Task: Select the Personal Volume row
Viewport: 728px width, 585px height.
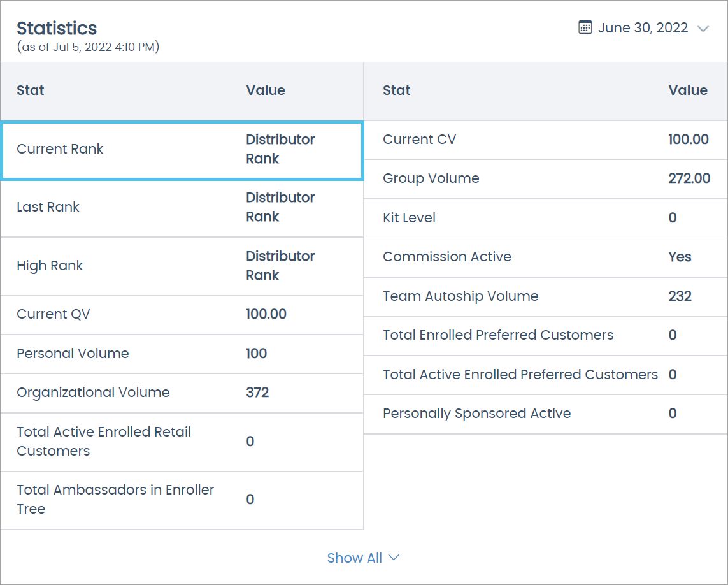Action: click(x=182, y=354)
